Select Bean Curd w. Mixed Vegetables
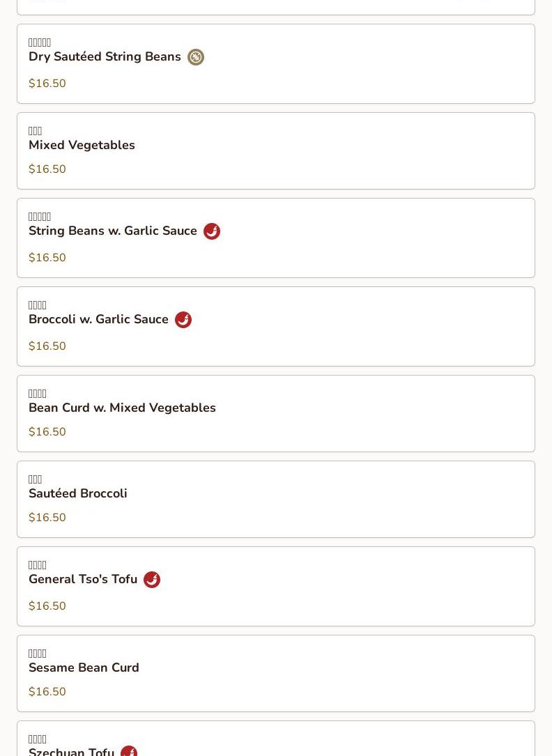 tap(122, 408)
